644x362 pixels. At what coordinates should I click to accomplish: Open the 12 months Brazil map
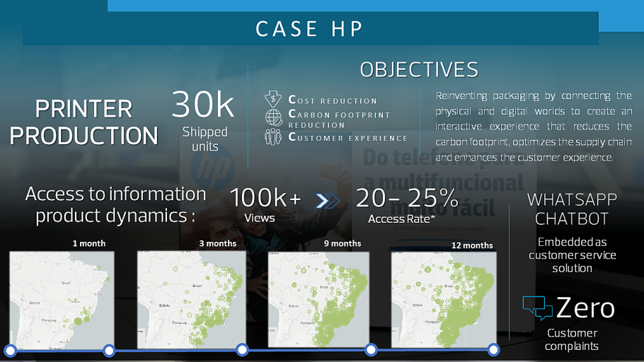coord(444,300)
